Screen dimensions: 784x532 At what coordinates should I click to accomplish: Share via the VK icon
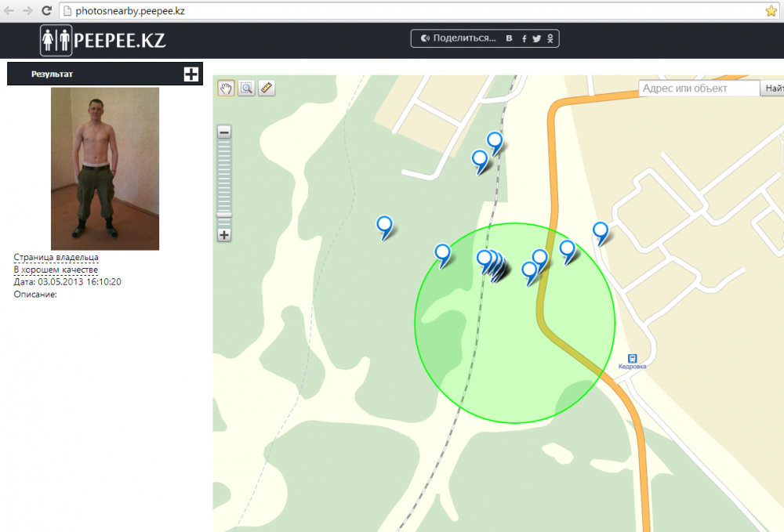pyautogui.click(x=509, y=38)
